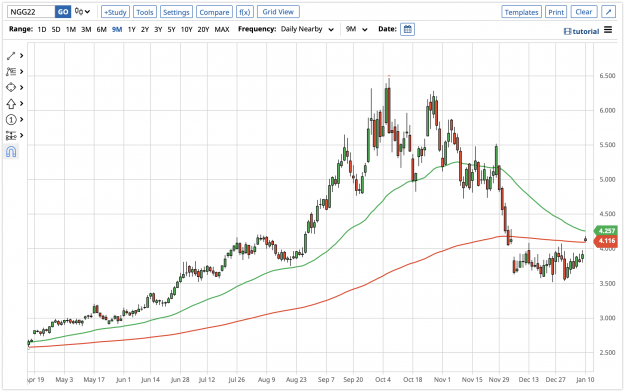625x392 pixels.
Task: Set range to 2Y
Action: (145, 29)
